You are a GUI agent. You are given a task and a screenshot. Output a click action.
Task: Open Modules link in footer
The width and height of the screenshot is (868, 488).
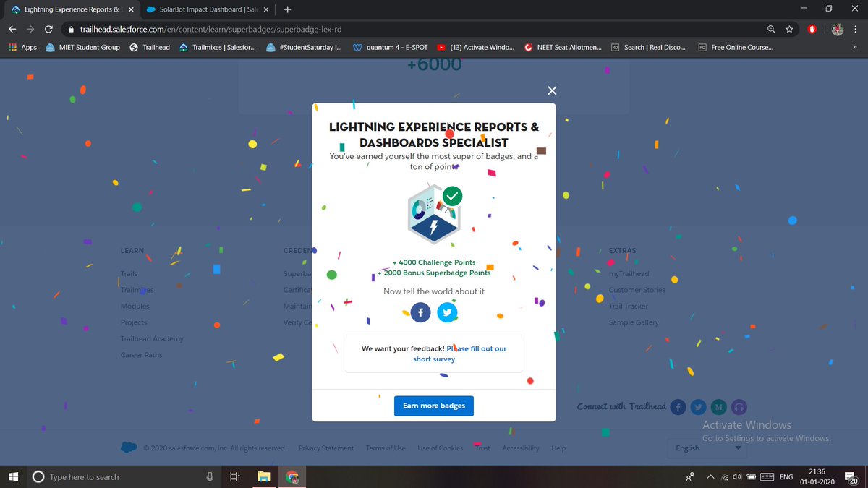tap(135, 307)
